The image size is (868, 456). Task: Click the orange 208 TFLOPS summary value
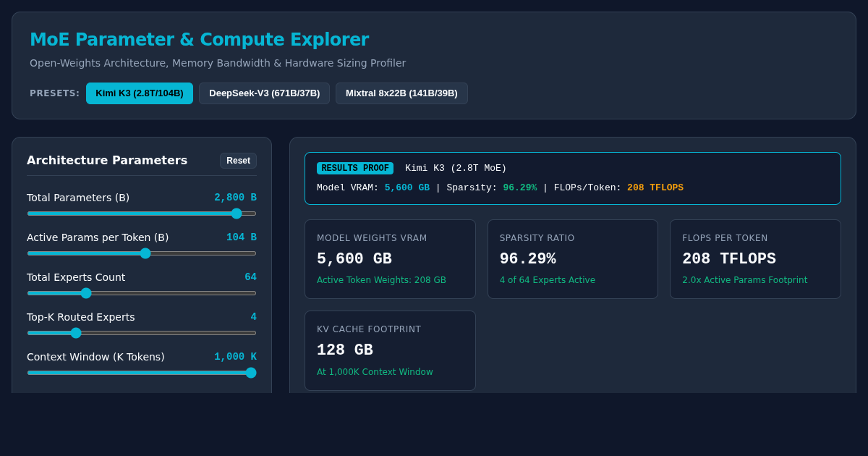[655, 188]
